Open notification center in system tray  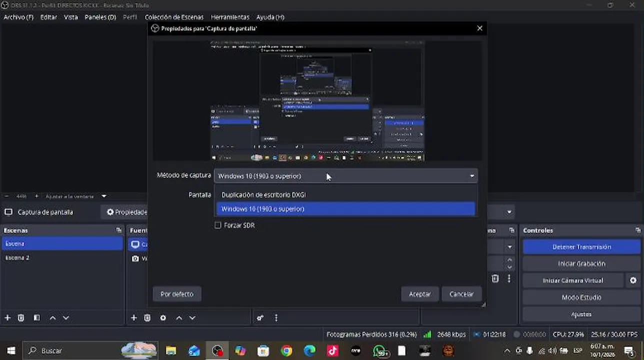coord(629,350)
